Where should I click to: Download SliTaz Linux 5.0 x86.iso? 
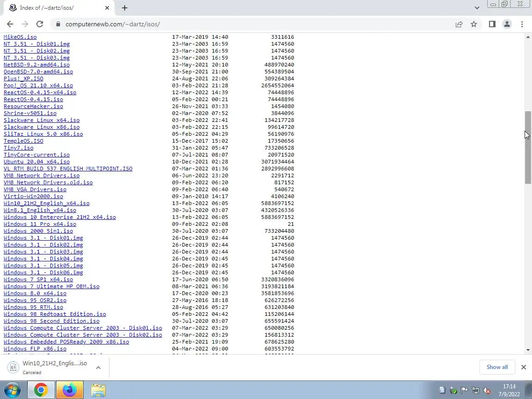coord(43,134)
